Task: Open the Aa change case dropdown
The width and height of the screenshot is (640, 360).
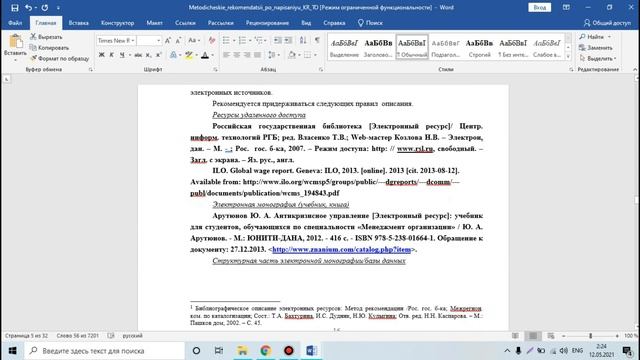Action: pos(194,40)
